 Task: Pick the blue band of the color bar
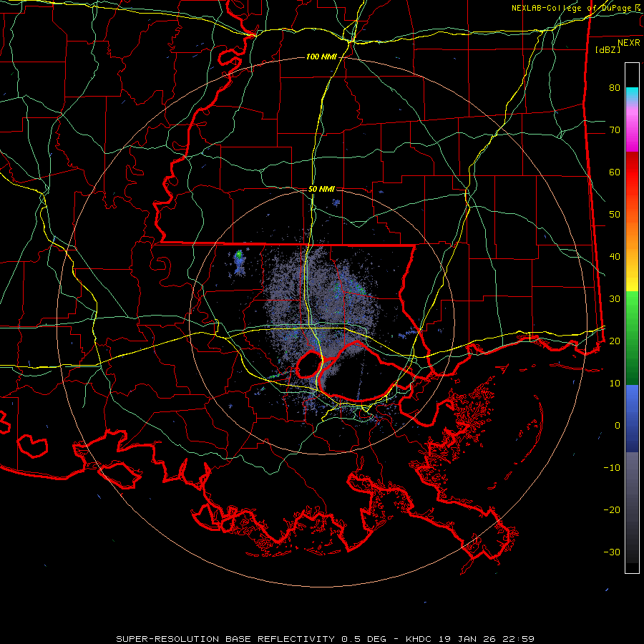pyautogui.click(x=632, y=418)
